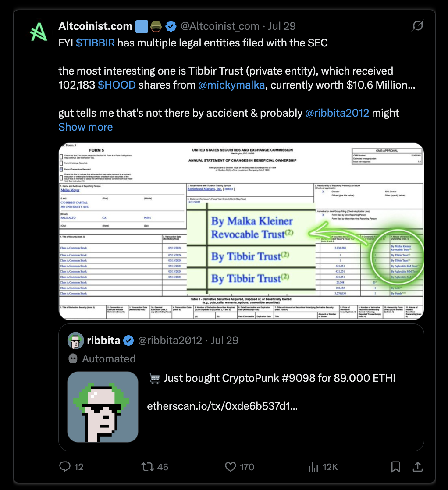Image resolution: width=448 pixels, height=490 pixels.
Task: Like the post with heart icon
Action: coord(231,467)
